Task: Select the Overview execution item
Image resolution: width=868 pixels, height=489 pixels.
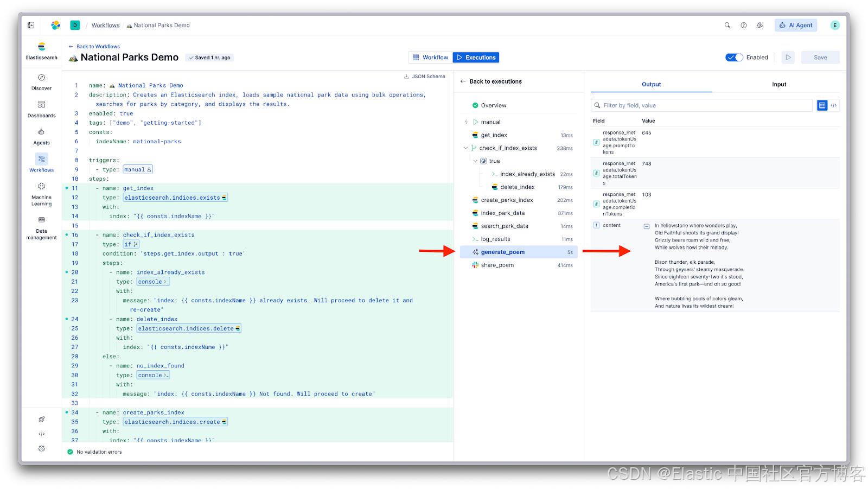Action: tap(519, 105)
